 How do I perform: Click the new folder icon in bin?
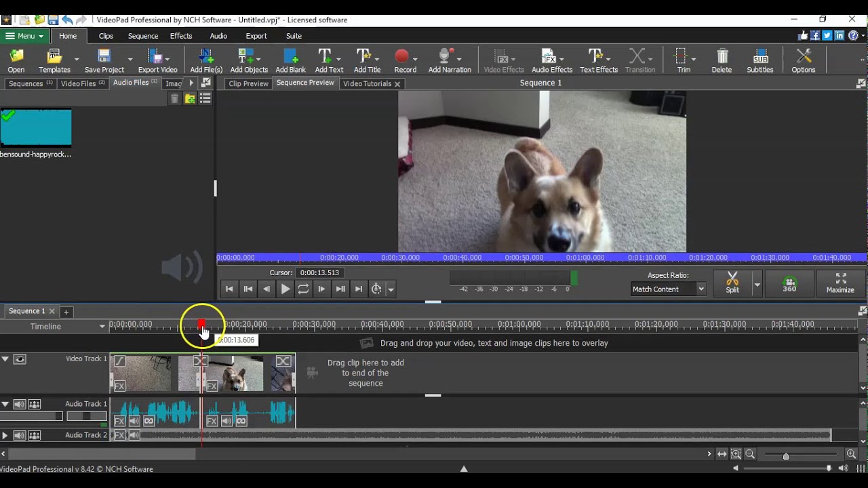point(190,99)
